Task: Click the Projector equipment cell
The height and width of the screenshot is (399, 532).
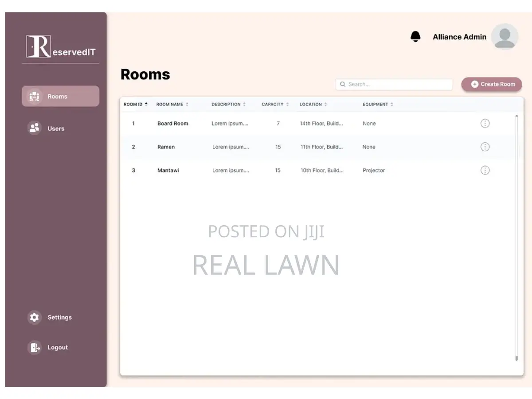Action: click(374, 170)
